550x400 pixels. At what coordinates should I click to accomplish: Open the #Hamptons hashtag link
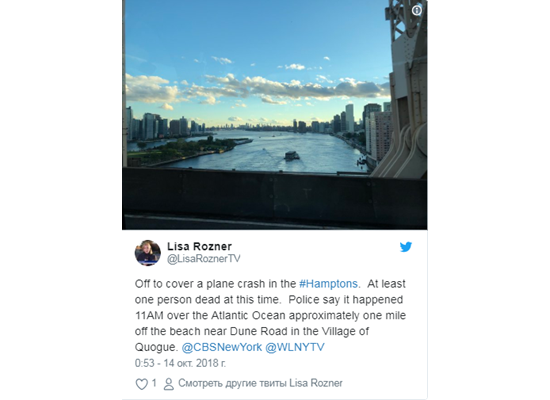[328, 284]
